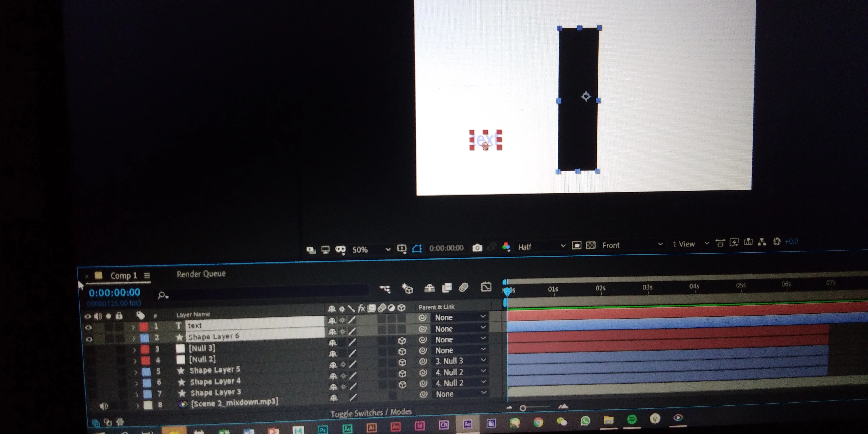Click show channel color circles icon
This screenshot has height=434, width=868.
(x=506, y=247)
